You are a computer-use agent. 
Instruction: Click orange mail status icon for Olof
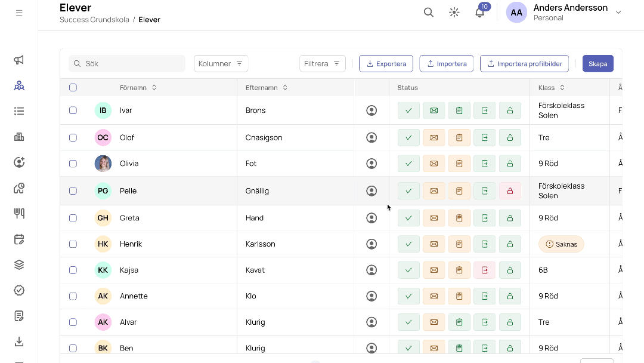click(434, 138)
